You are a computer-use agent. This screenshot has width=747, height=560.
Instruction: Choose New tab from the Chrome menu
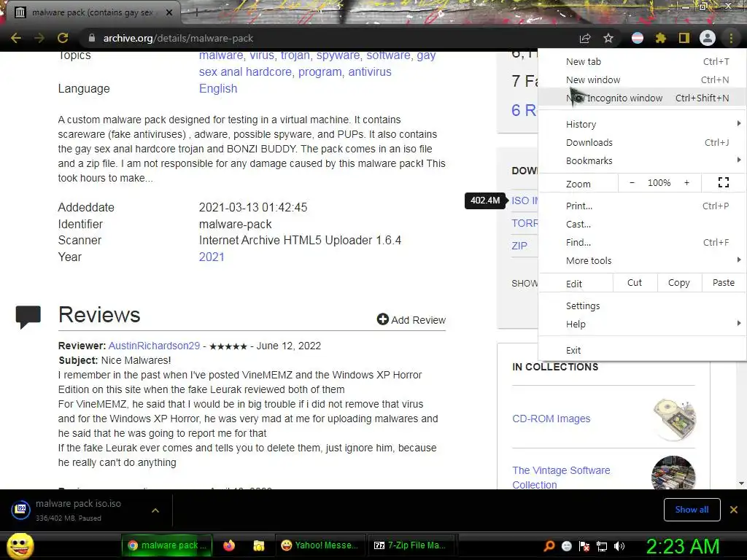coord(642,61)
